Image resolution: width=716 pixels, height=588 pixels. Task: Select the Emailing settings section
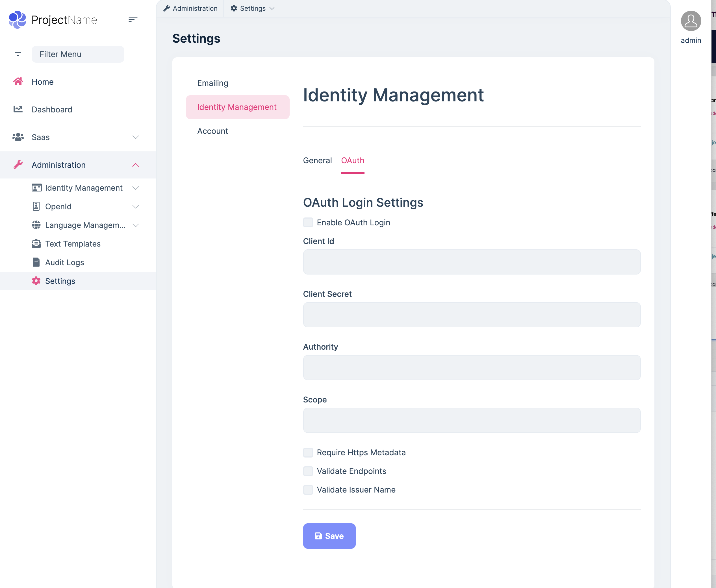(212, 83)
